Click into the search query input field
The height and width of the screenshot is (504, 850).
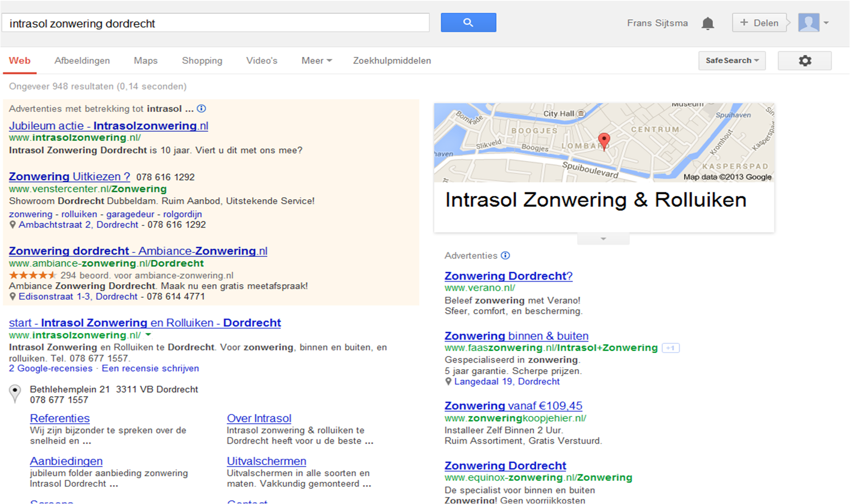[216, 23]
